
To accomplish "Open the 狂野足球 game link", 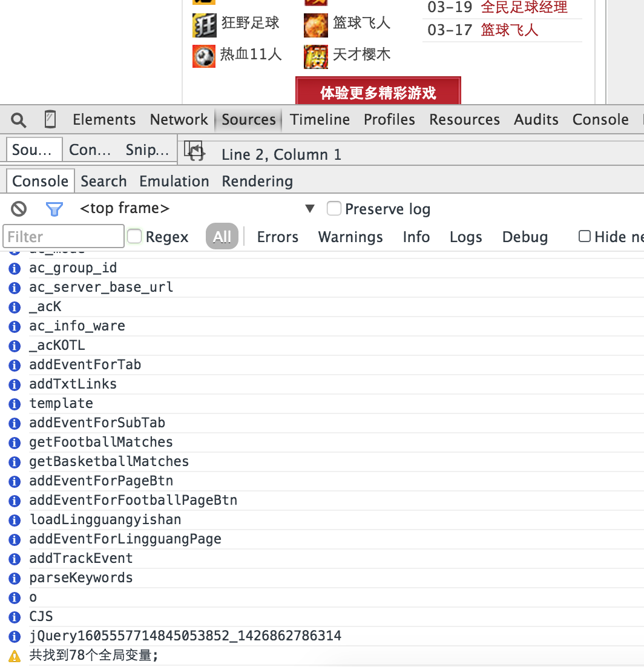I will pyautogui.click(x=250, y=22).
